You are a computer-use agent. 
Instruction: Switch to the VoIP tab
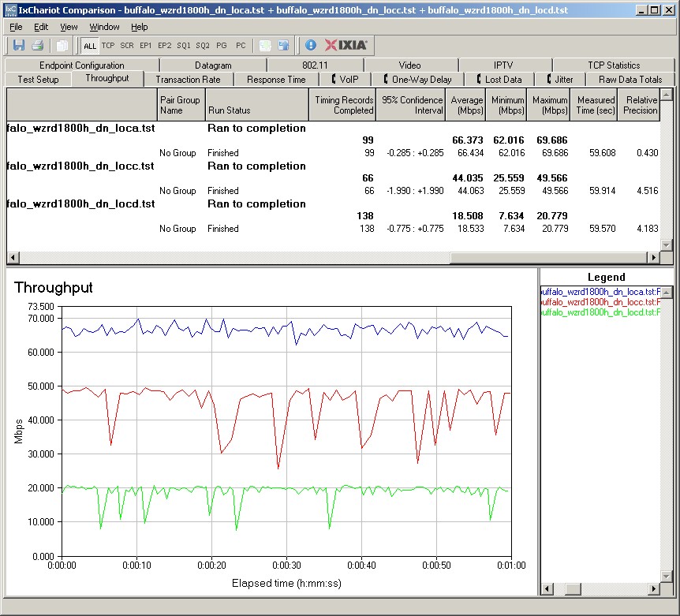click(x=346, y=80)
